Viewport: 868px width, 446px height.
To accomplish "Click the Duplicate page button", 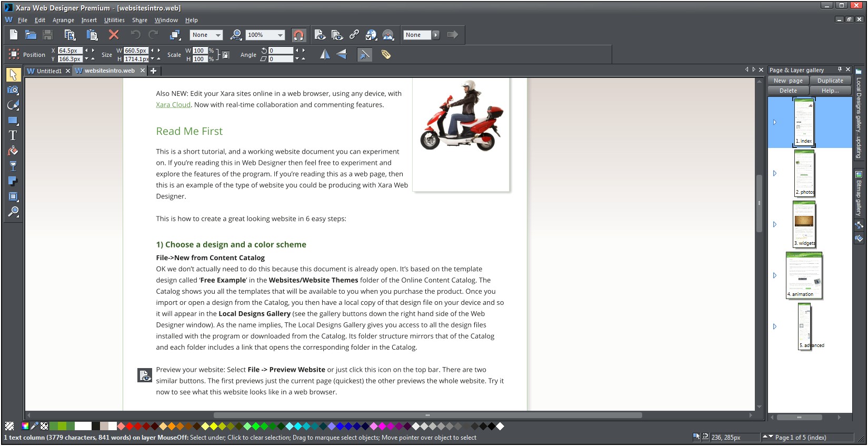I will point(830,81).
